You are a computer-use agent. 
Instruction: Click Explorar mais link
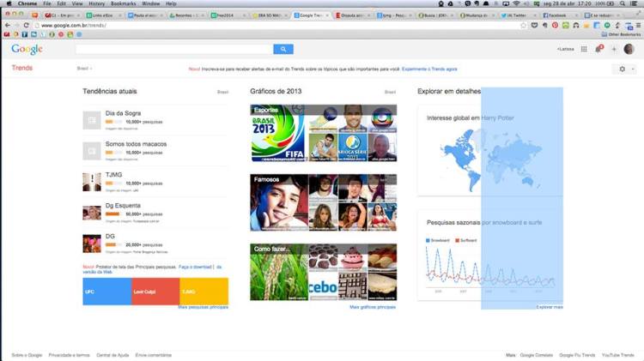pyautogui.click(x=550, y=307)
